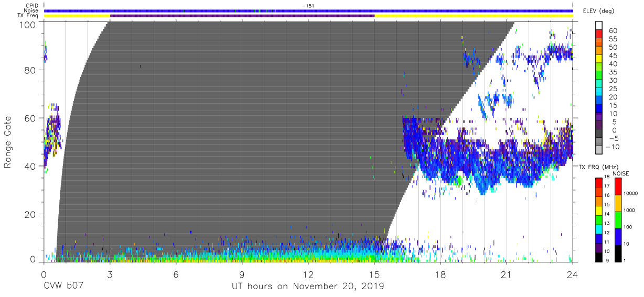Click the '80' Range Gate axis tick
This screenshot has width=644, height=297.
pos(31,70)
